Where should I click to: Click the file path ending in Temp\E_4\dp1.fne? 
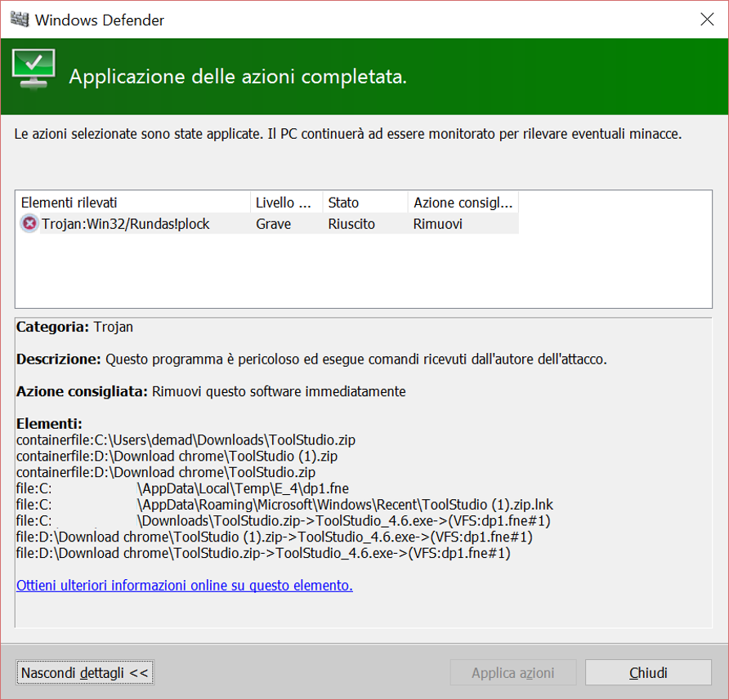coord(183,488)
